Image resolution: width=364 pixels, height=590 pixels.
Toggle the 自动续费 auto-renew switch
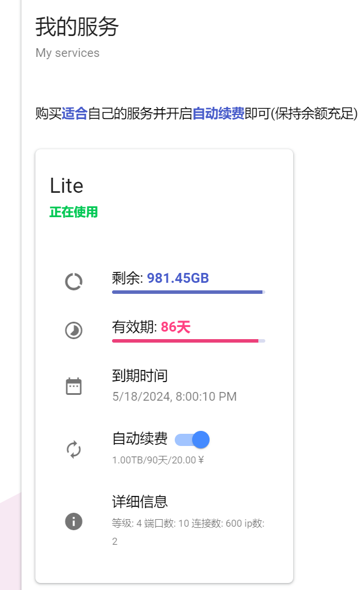click(193, 440)
